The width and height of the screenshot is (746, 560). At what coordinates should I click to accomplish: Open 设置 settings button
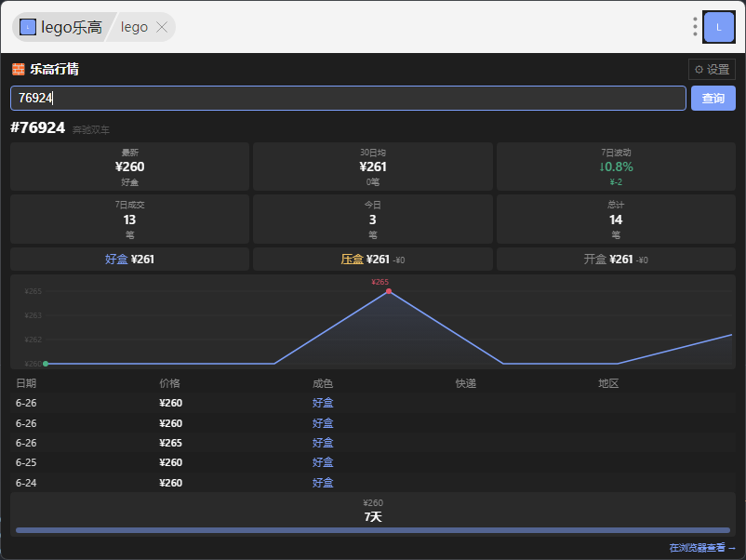tap(712, 70)
